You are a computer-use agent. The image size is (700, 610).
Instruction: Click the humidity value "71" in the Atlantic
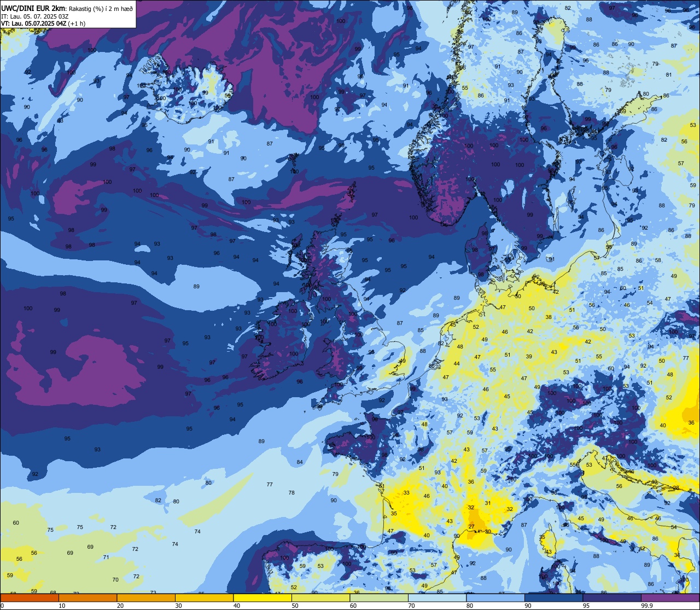(x=106, y=557)
